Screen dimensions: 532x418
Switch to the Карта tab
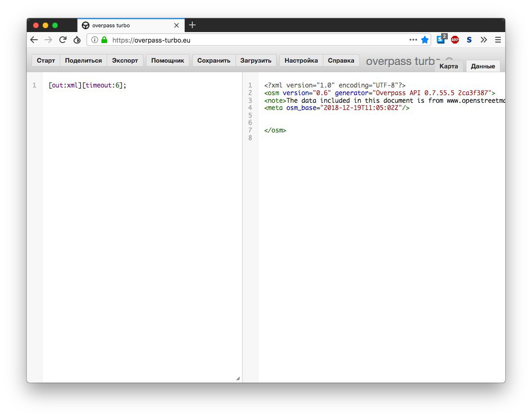pyautogui.click(x=449, y=66)
